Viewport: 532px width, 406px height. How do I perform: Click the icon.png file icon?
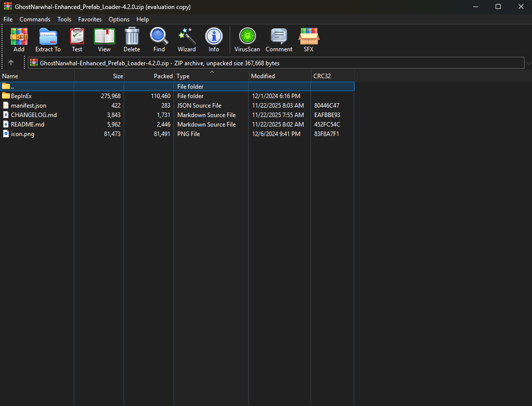[x=6, y=134]
